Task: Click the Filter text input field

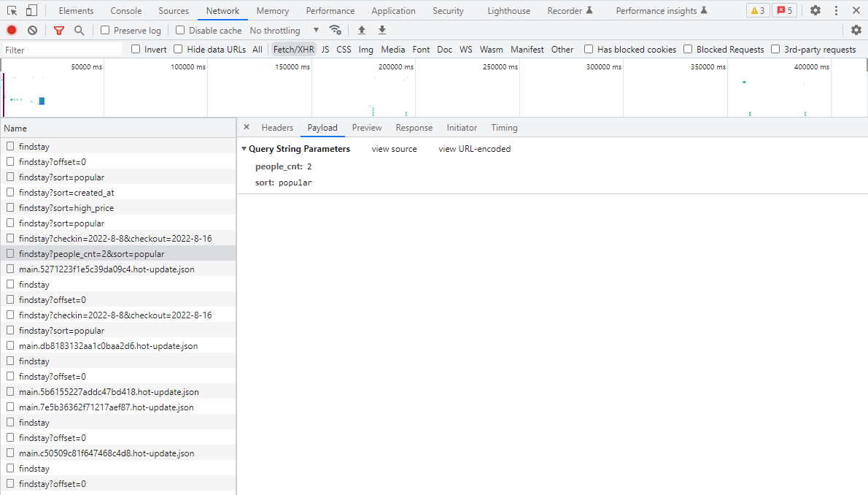Action: (x=62, y=50)
